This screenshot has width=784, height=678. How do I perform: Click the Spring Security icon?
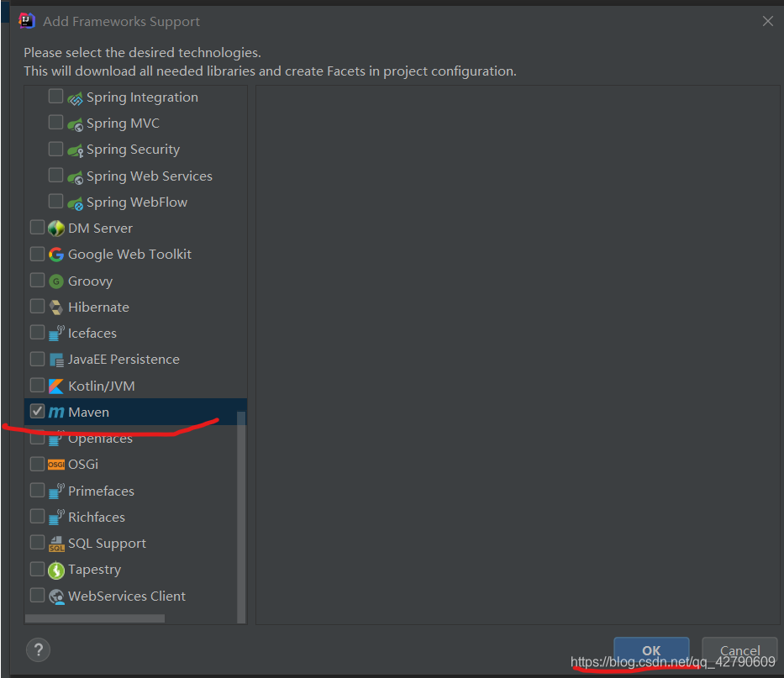tap(75, 150)
